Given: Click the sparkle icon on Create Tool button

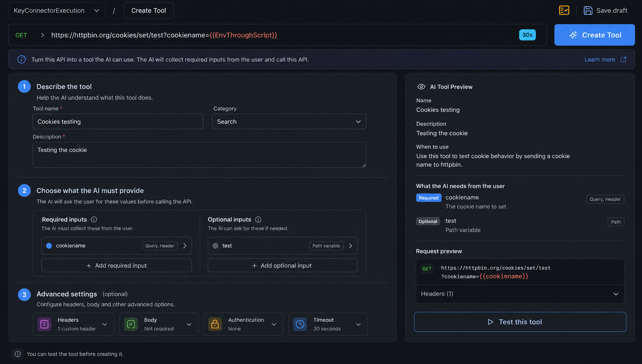Looking at the screenshot, I should click(x=573, y=35).
